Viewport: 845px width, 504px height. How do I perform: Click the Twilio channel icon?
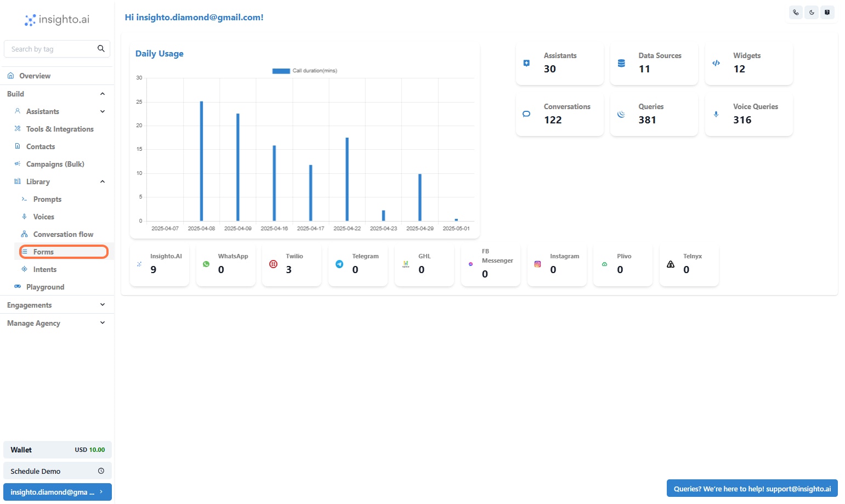pyautogui.click(x=273, y=264)
